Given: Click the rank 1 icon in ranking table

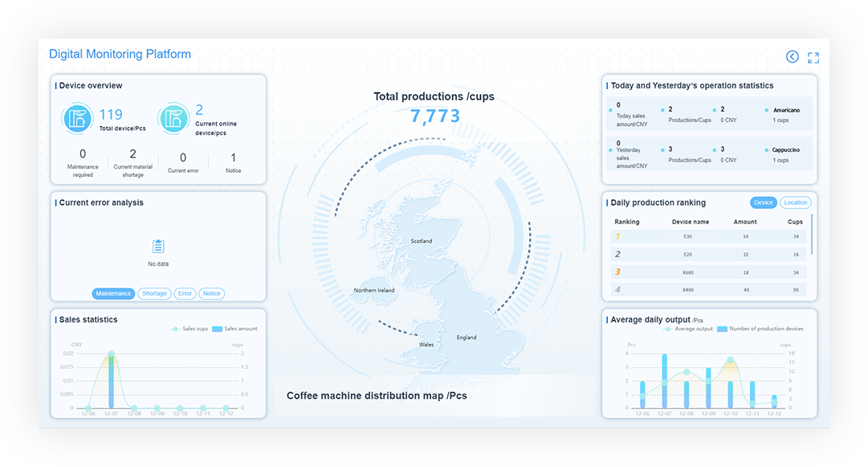Looking at the screenshot, I should click(617, 236).
